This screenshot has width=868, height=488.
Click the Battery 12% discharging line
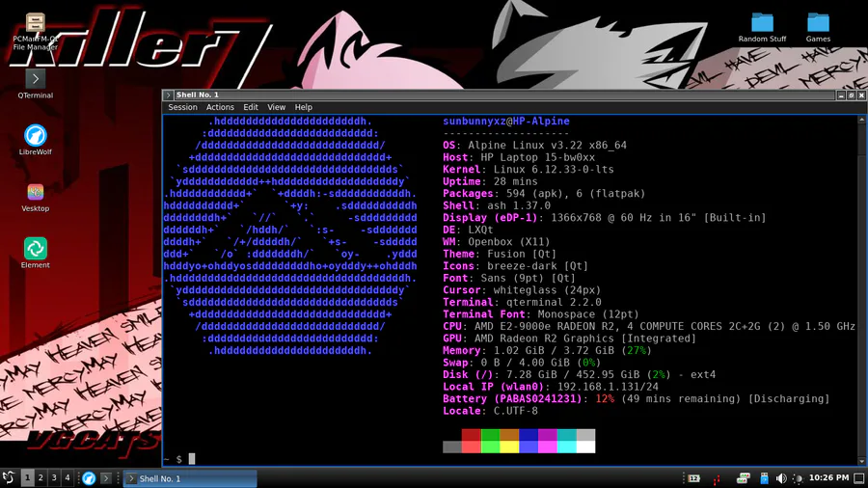tap(637, 399)
